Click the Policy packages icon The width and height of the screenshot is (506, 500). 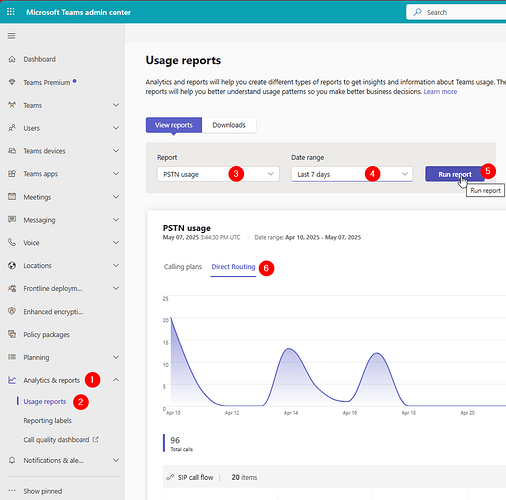(x=12, y=334)
